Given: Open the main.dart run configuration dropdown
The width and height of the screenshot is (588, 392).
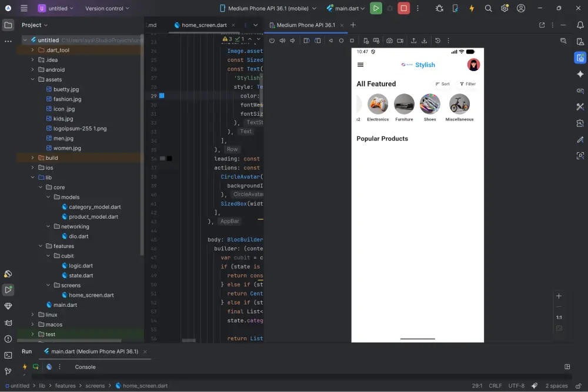Looking at the screenshot, I should [x=346, y=9].
